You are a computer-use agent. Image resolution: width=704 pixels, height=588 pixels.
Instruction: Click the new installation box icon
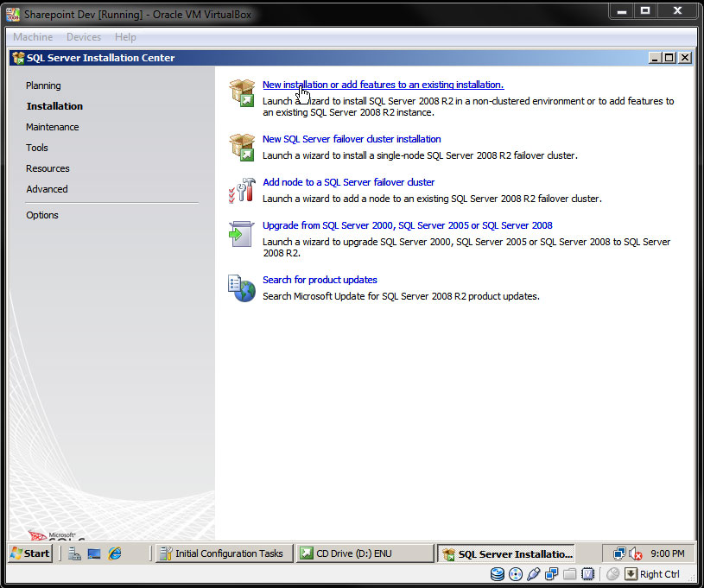243,93
